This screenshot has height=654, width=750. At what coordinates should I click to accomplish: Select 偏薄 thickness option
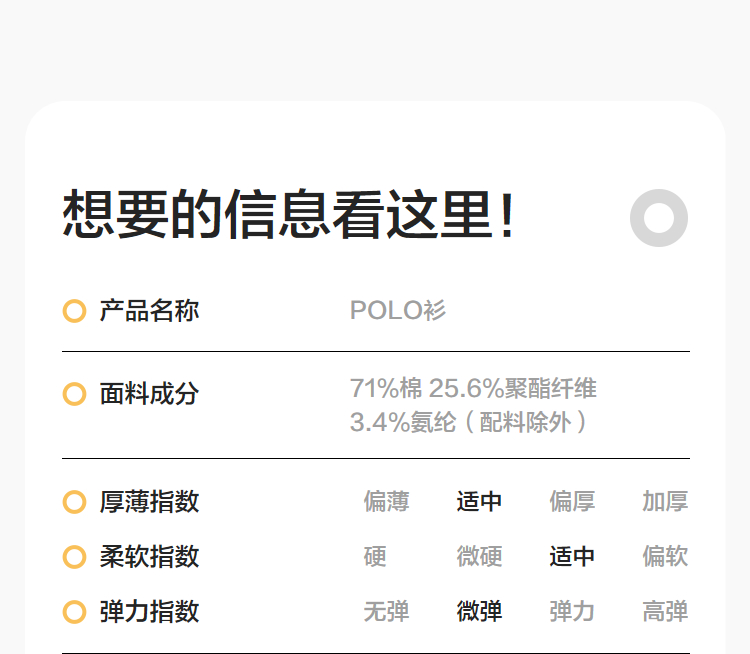pyautogui.click(x=386, y=502)
